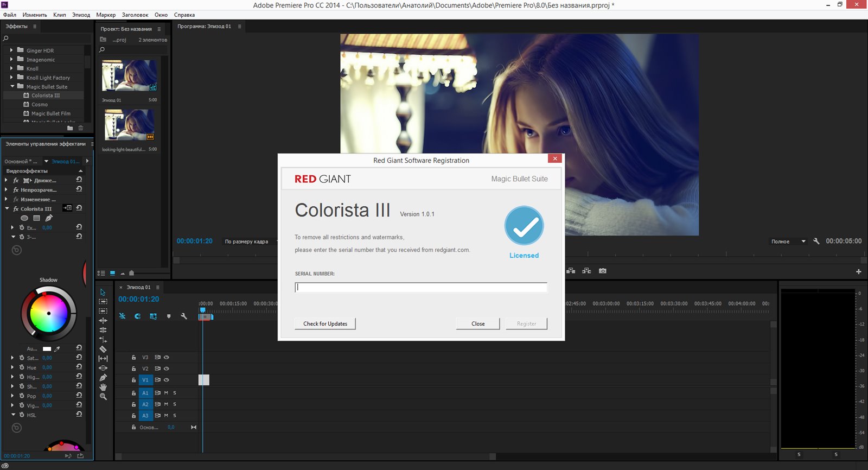Open timeline display settings wrench

184,316
